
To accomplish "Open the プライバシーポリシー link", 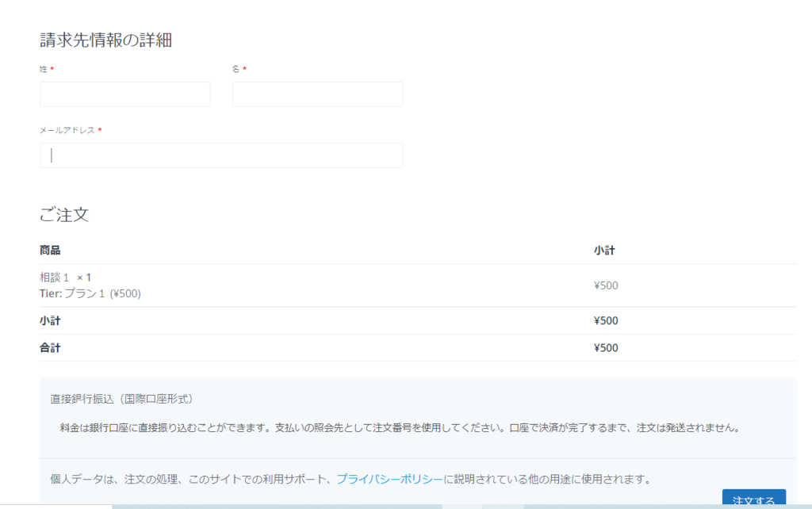I will 389,479.
